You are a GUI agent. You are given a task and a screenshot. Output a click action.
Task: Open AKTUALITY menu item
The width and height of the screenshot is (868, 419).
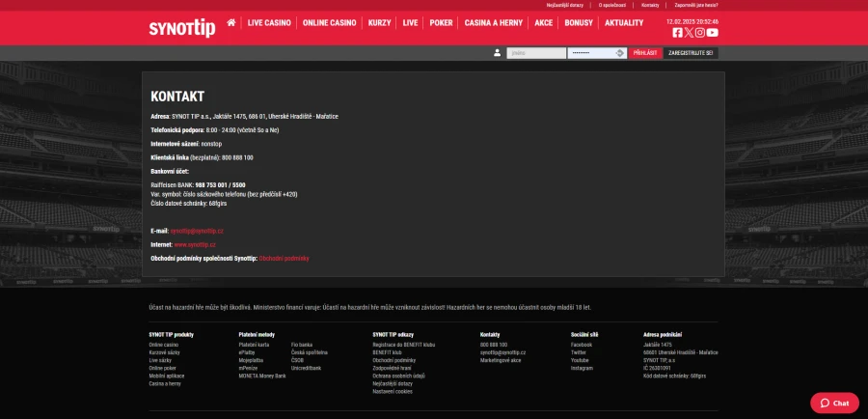624,23
